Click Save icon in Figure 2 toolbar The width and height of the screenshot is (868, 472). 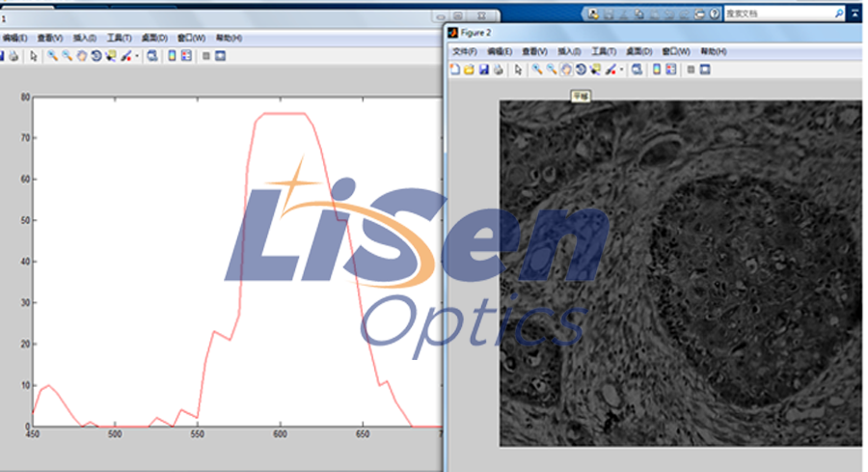(x=484, y=69)
